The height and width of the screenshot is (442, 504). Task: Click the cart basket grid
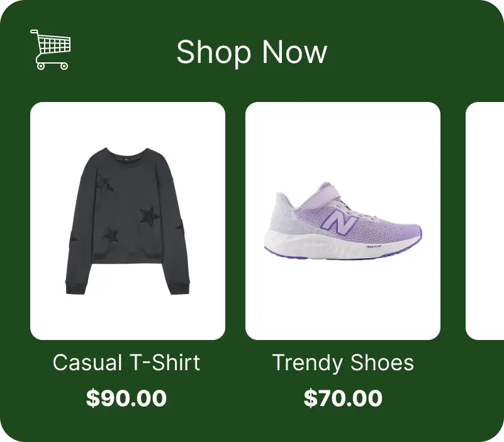[53, 45]
